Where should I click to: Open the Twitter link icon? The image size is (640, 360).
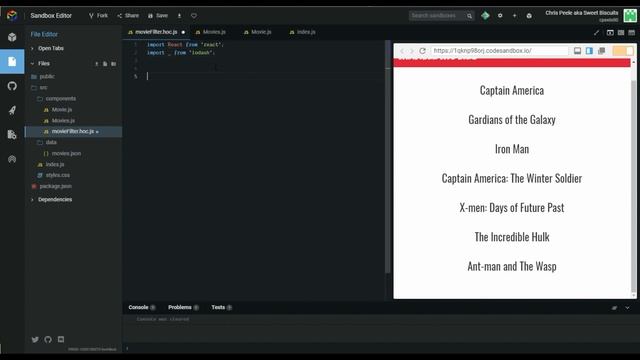point(35,340)
